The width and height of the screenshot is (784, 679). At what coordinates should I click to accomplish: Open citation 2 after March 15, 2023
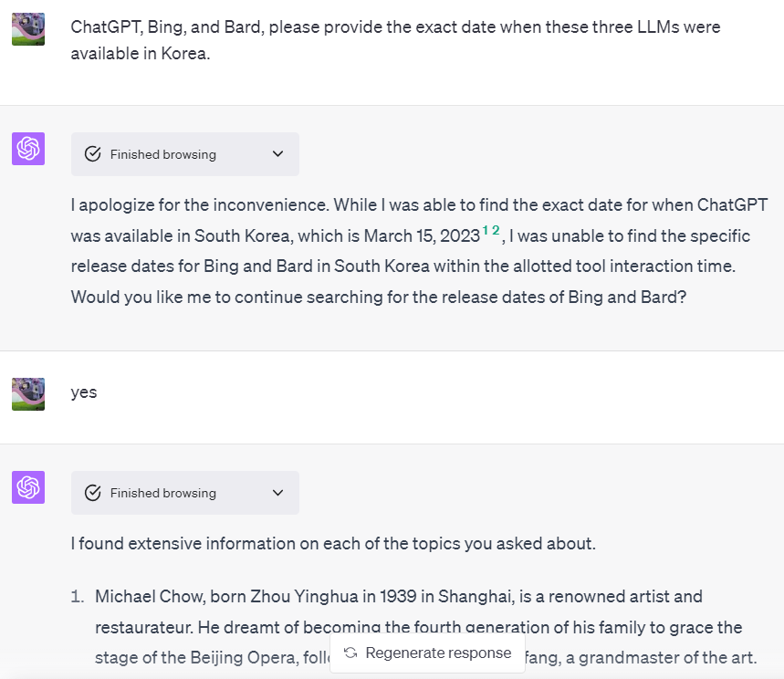[496, 231]
